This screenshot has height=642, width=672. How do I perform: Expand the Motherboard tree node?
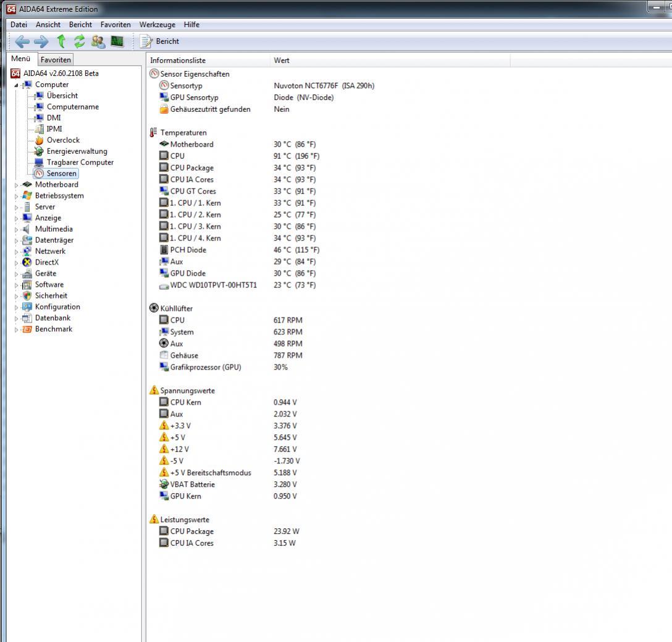click(16, 185)
